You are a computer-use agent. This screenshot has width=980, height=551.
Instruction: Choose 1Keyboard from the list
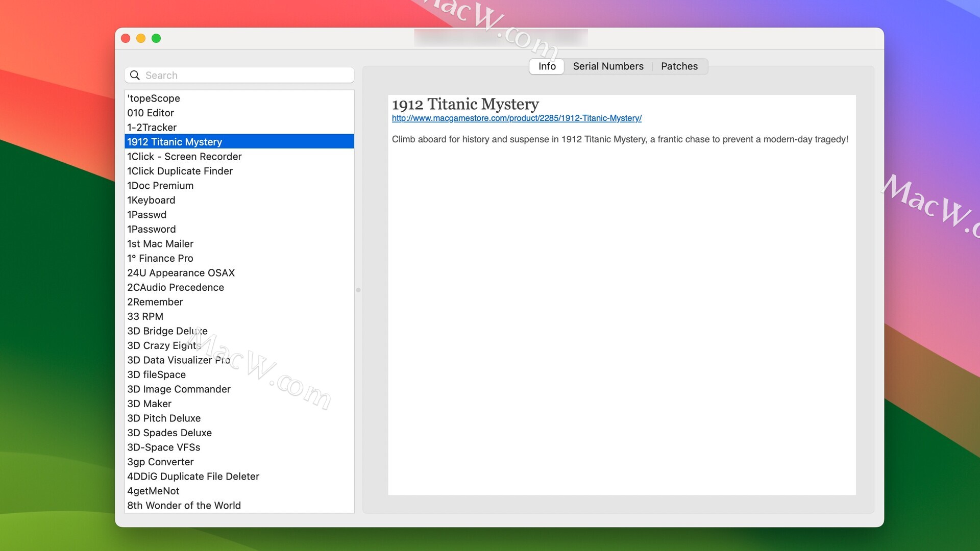point(239,200)
